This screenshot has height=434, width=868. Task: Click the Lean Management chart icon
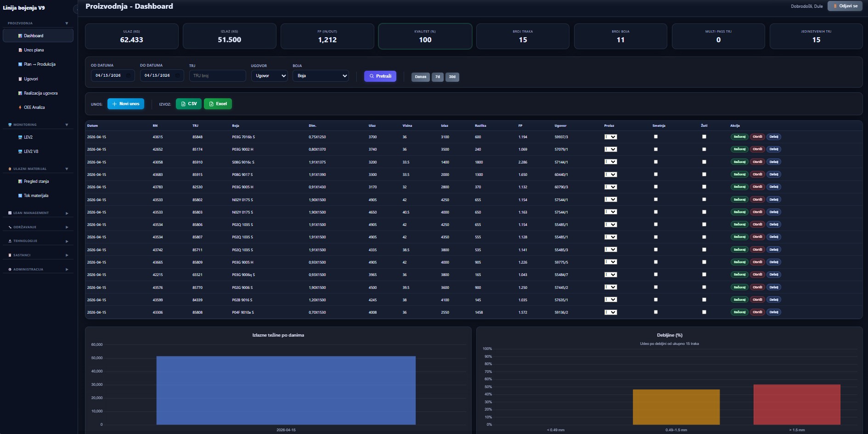point(10,213)
